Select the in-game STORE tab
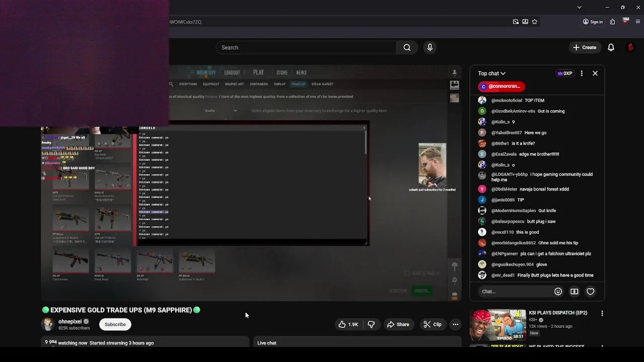644x362 pixels. (282, 72)
